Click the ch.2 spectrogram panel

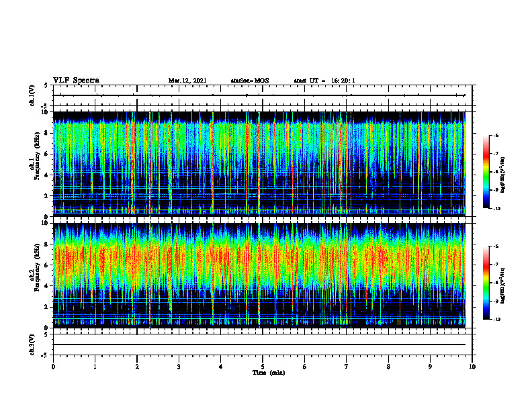[259, 275]
